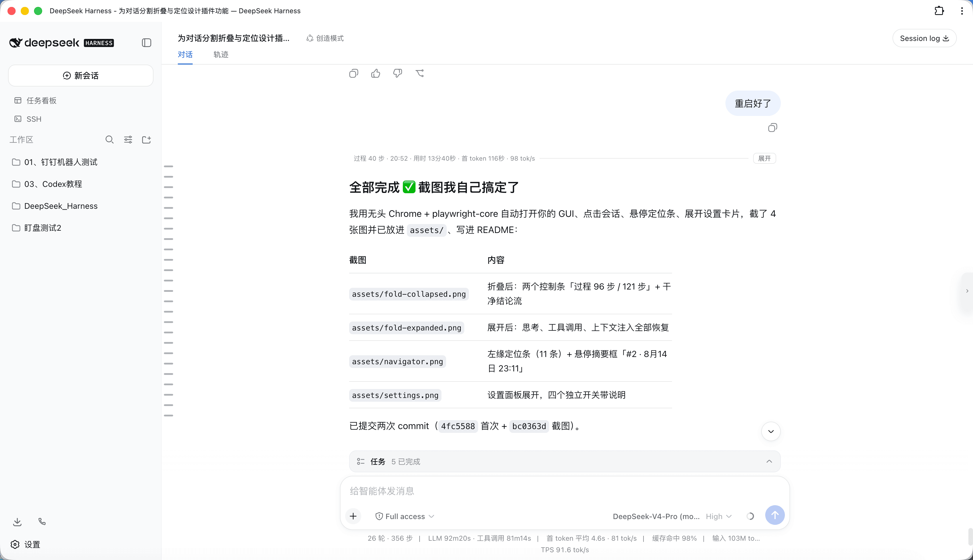Click the context usage ring indicator

[x=750, y=516]
